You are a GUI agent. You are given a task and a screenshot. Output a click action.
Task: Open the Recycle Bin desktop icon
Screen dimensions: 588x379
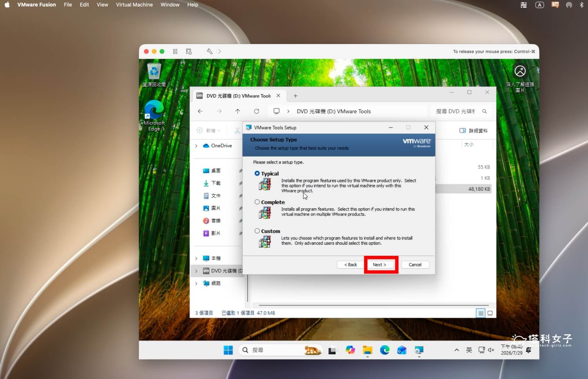pos(154,75)
